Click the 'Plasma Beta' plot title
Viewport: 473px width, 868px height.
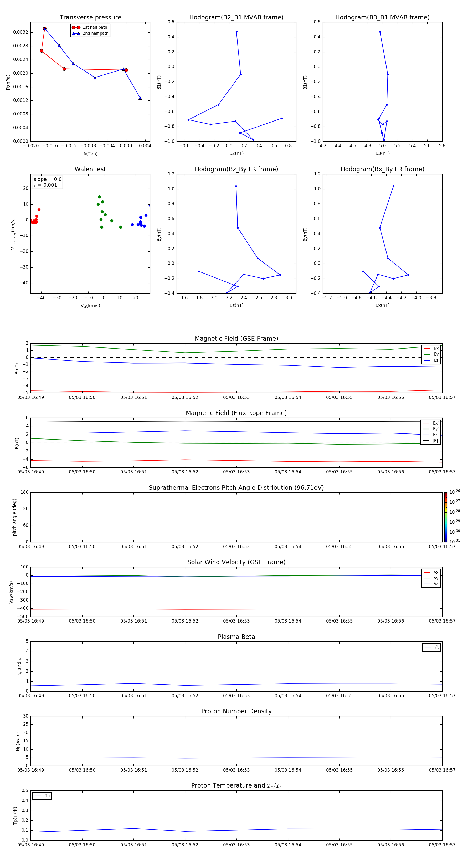tap(236, 637)
